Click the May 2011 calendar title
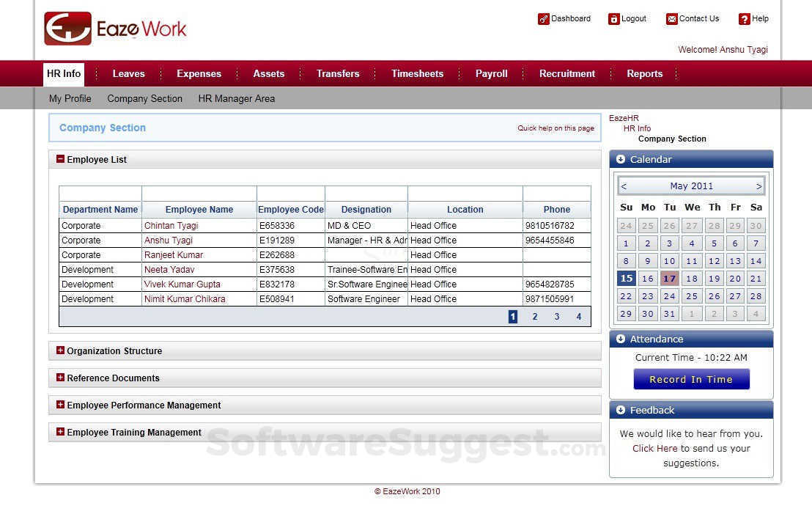The height and width of the screenshot is (514, 812). (x=691, y=186)
